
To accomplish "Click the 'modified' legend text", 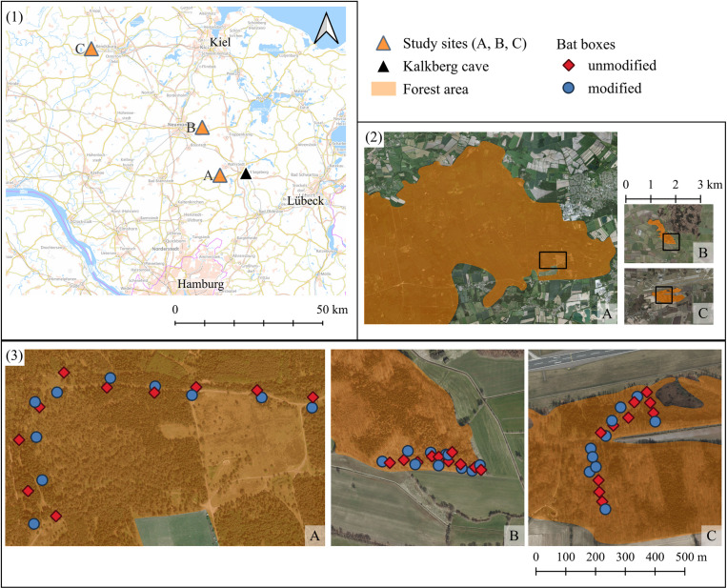I will (x=615, y=88).
